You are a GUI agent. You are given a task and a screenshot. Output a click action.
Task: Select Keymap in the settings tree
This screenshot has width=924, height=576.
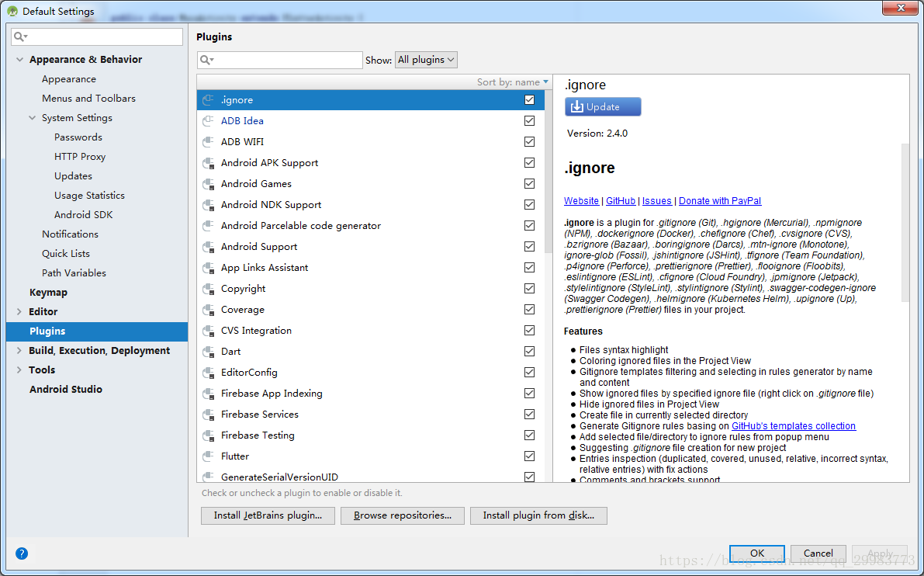[x=48, y=293]
